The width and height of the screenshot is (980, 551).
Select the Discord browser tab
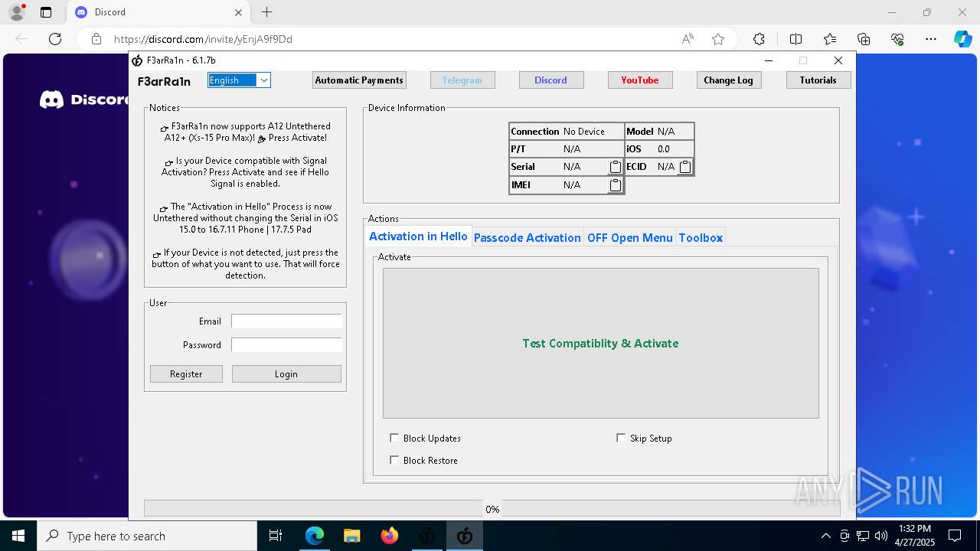pyautogui.click(x=158, y=12)
